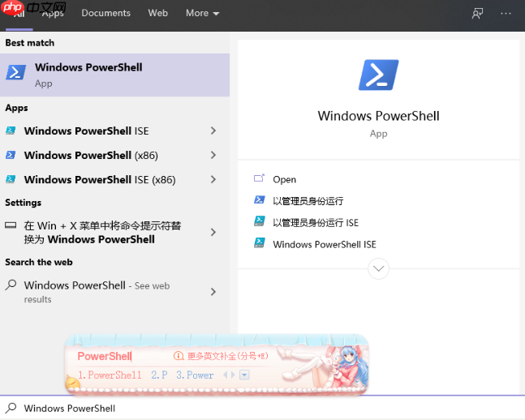Image resolution: width=525 pixels, height=420 pixels.
Task: Expand arrow for Windows PowerShell (x86)
Action: pyautogui.click(x=213, y=156)
